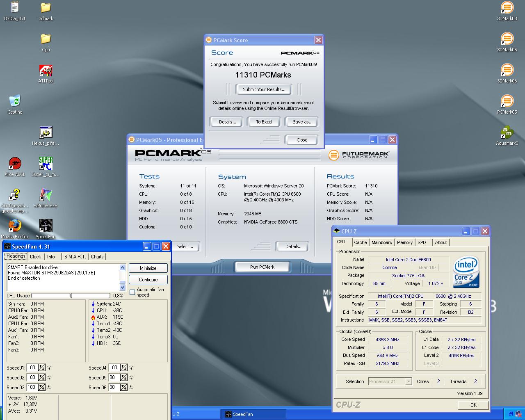
Task: Open the Processor selection dropdown in CPU-Z
Action: point(409,381)
